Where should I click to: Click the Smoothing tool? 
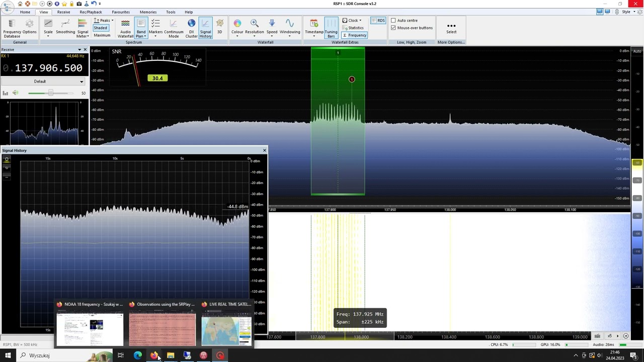[65, 27]
